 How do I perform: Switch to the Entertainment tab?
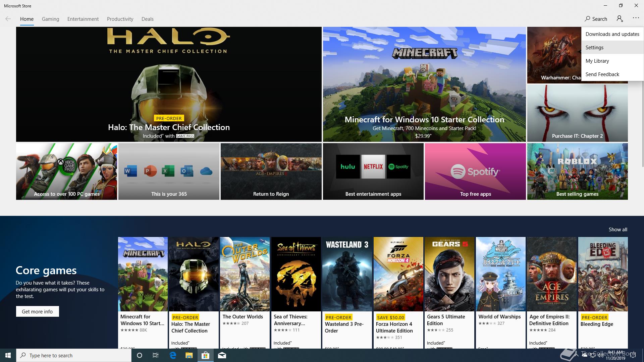tap(83, 19)
